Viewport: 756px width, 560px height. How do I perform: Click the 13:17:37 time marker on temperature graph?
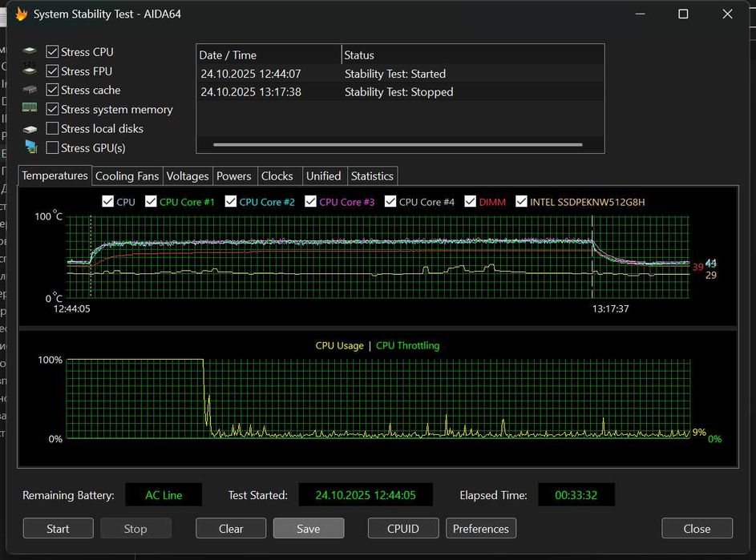(x=610, y=309)
